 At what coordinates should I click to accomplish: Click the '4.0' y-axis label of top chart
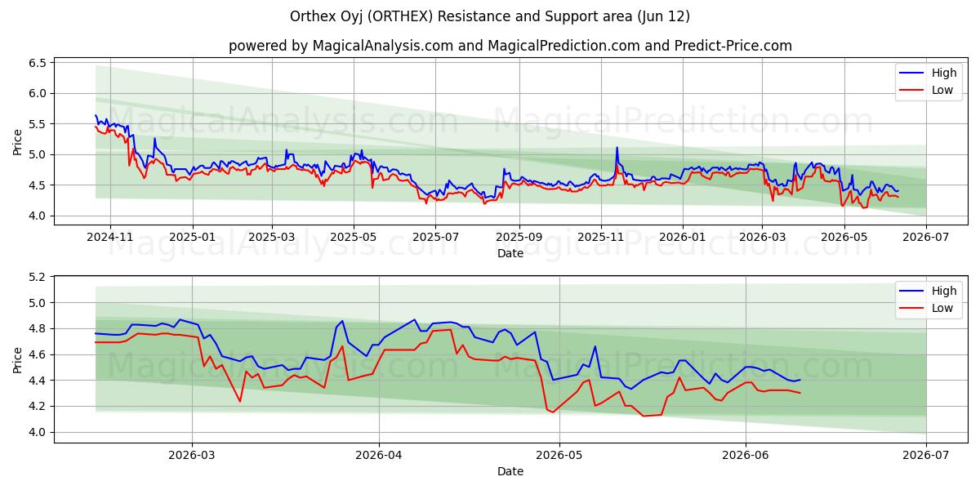(x=39, y=216)
